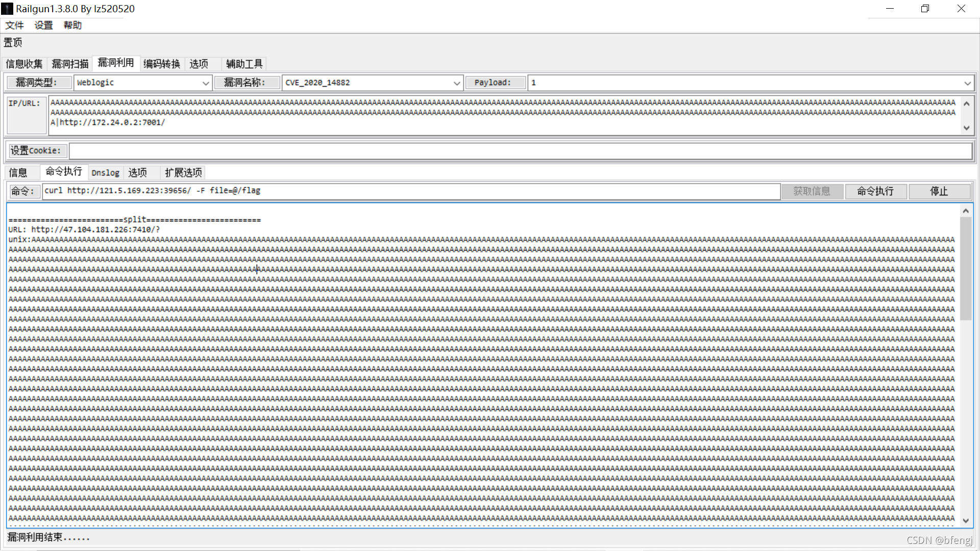Open the 文件 menu
Viewport: 980px width, 551px height.
coord(14,26)
